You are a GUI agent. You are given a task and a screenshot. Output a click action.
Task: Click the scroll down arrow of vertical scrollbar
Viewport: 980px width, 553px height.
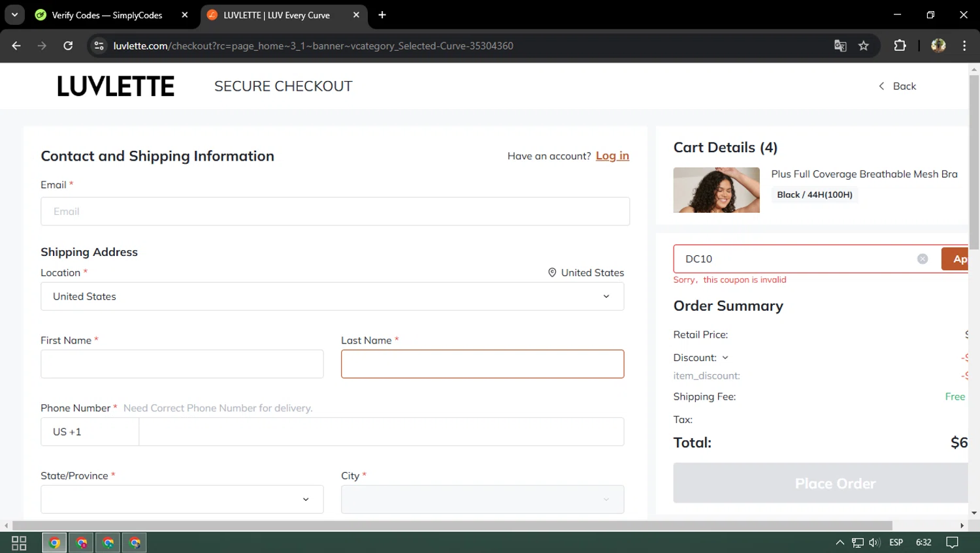(x=974, y=513)
